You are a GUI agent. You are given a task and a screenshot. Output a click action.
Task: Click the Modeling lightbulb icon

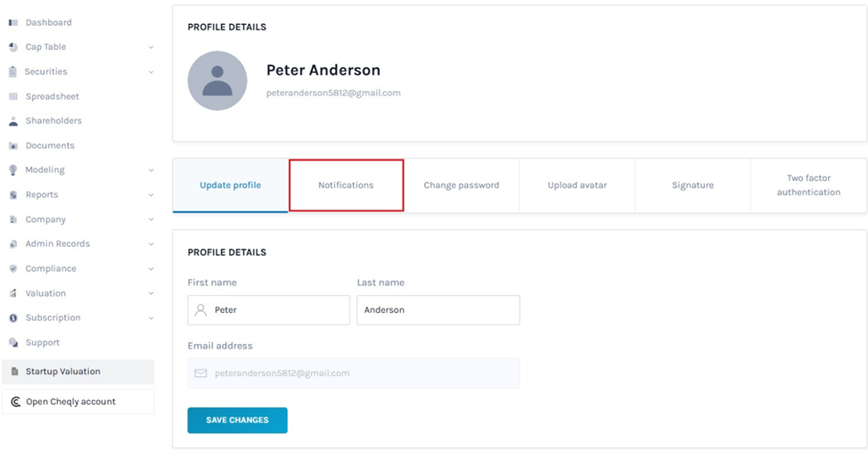click(13, 170)
